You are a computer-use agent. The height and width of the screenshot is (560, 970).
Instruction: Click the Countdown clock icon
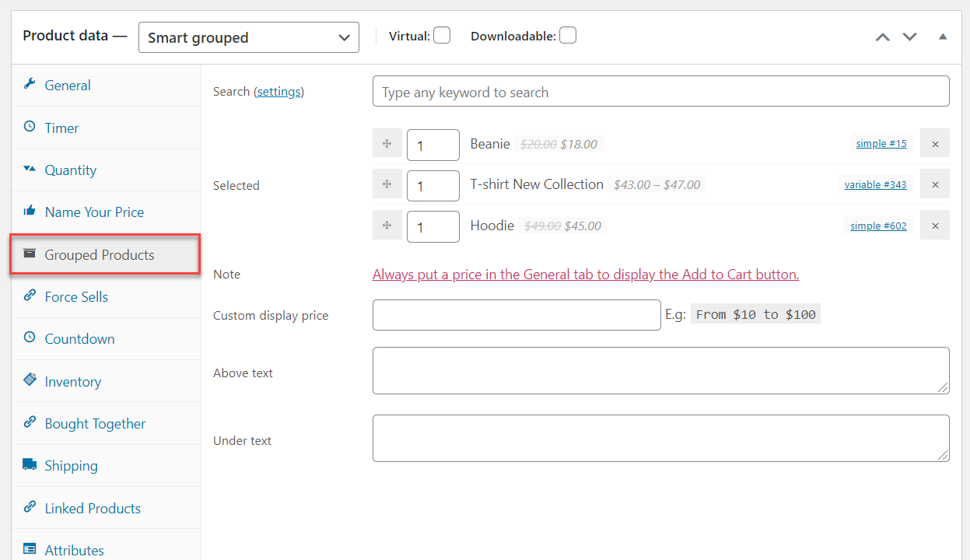[30, 338]
